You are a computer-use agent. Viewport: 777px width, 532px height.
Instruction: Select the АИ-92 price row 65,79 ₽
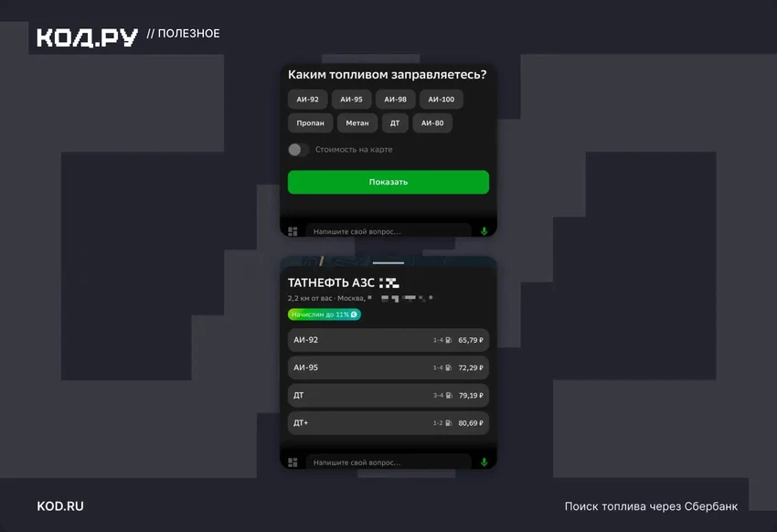tap(388, 340)
